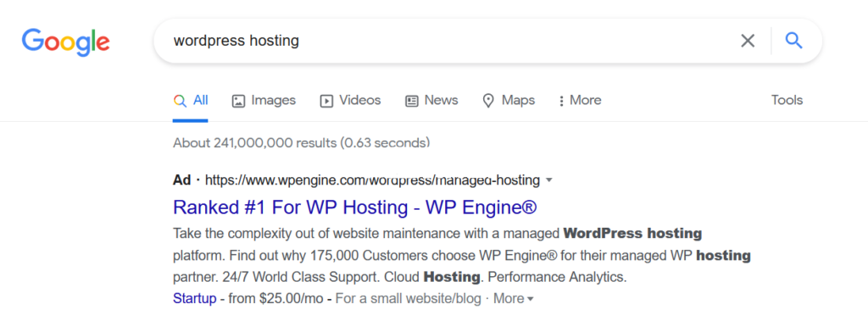Click the three-dot More icon
The height and width of the screenshot is (326, 868).
[x=561, y=101]
